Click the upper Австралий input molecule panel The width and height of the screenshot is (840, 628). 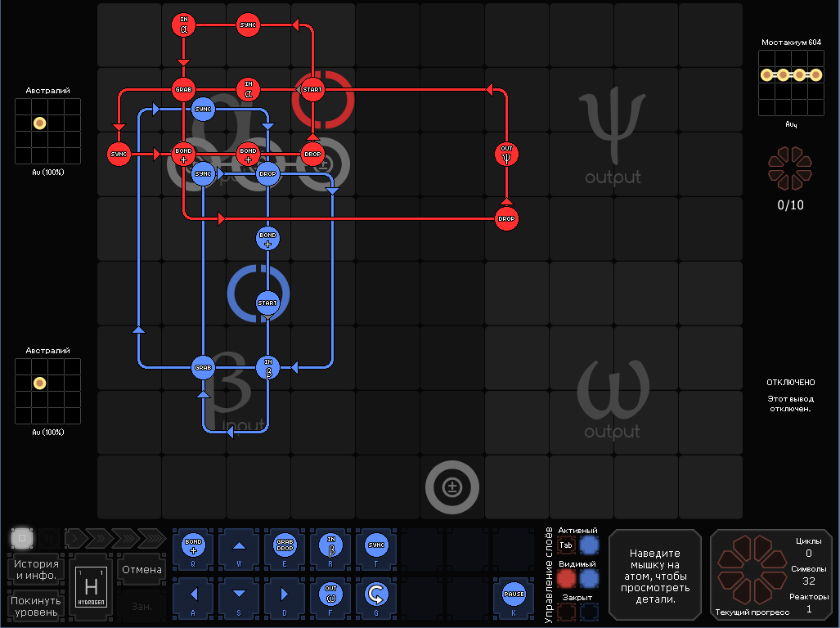coord(47,131)
